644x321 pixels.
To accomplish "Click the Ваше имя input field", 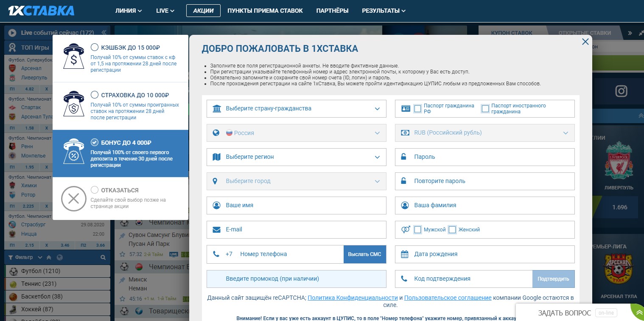I will [297, 206].
